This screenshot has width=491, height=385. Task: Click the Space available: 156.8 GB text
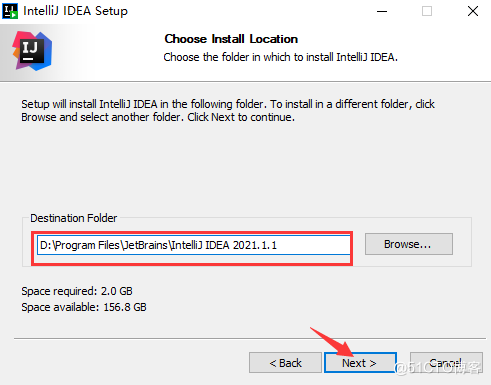point(84,307)
